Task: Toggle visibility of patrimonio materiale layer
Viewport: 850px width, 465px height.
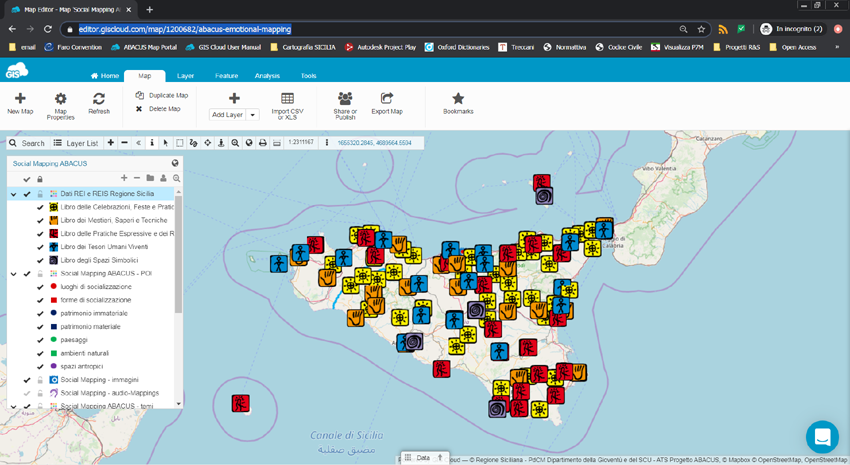Action: tap(40, 327)
